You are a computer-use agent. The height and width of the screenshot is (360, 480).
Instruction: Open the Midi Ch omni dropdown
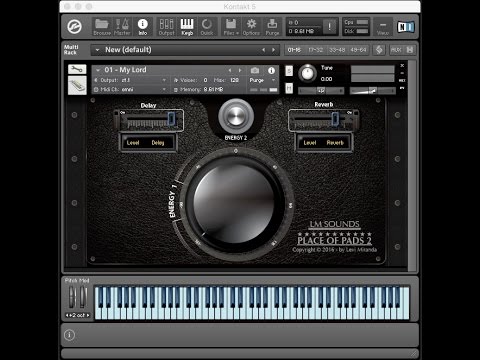(130, 90)
